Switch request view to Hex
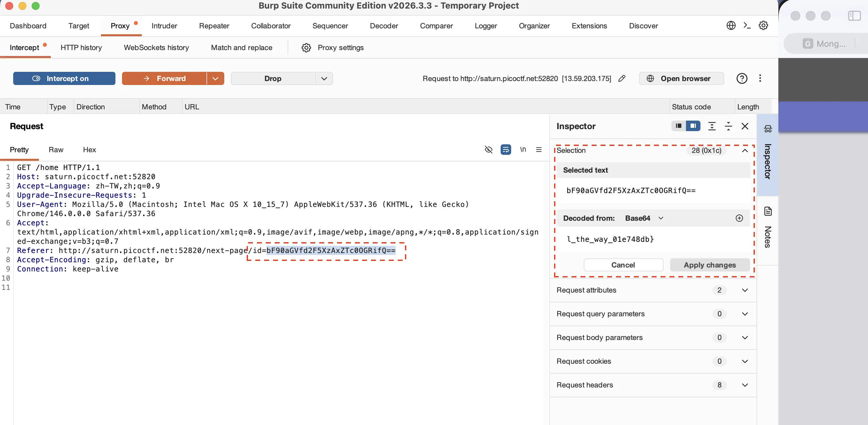The height and width of the screenshot is (425, 868). [90, 150]
